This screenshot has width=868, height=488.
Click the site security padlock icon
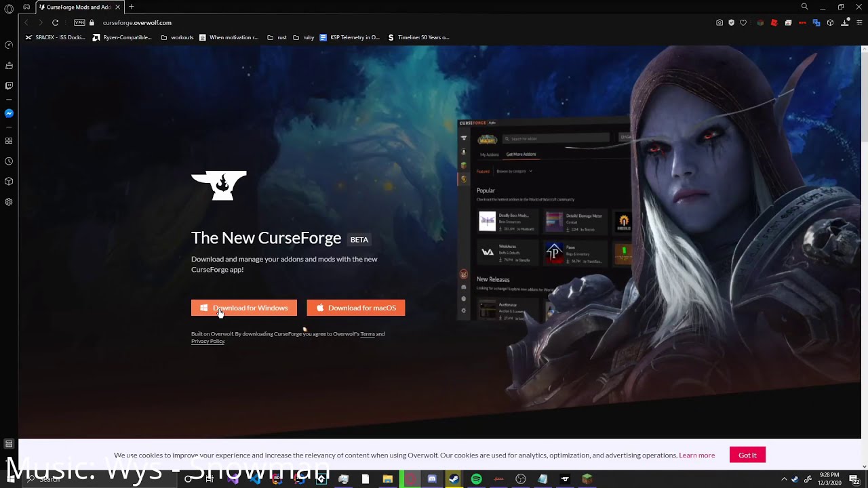click(92, 22)
